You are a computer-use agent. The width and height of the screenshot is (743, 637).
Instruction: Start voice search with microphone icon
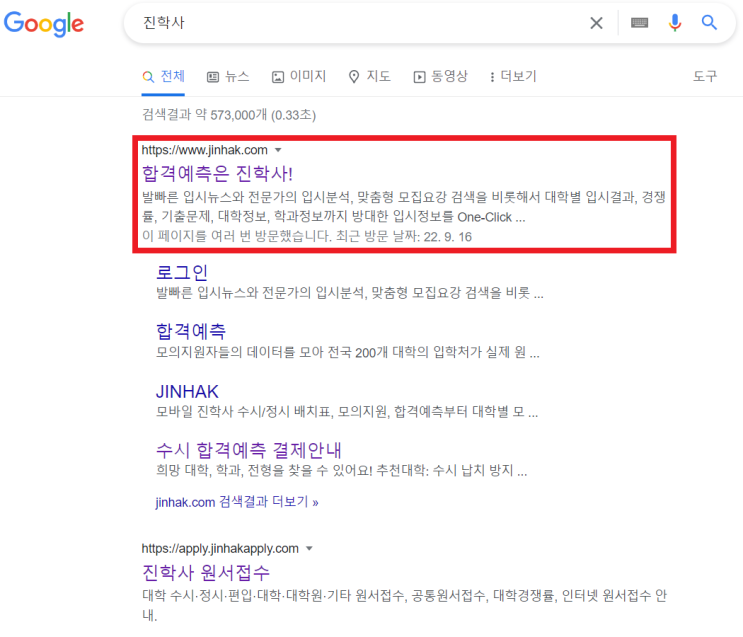pos(675,22)
